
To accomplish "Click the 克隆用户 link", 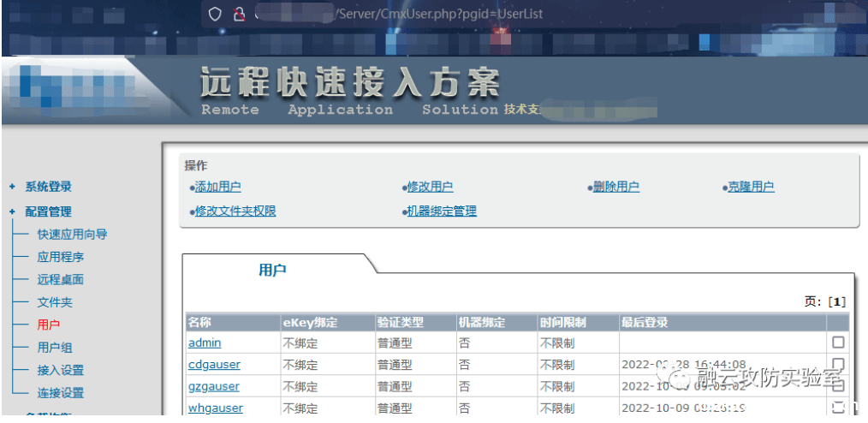I will coord(751,188).
